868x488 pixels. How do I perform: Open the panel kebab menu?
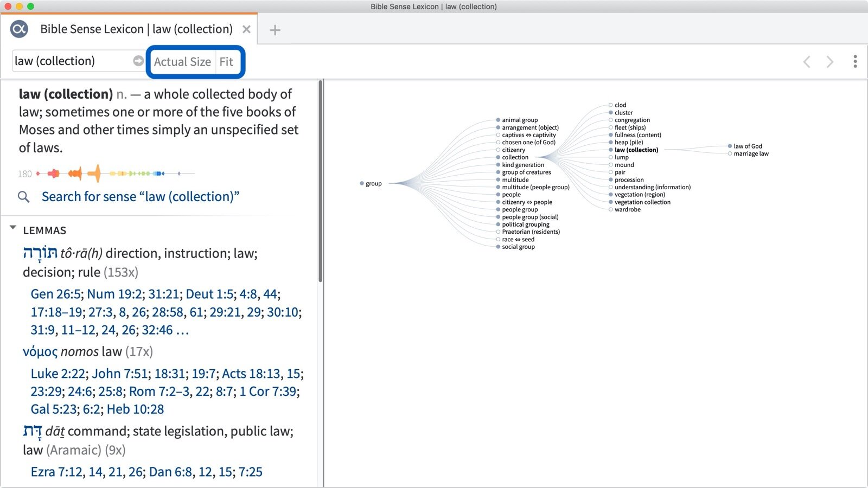(855, 61)
